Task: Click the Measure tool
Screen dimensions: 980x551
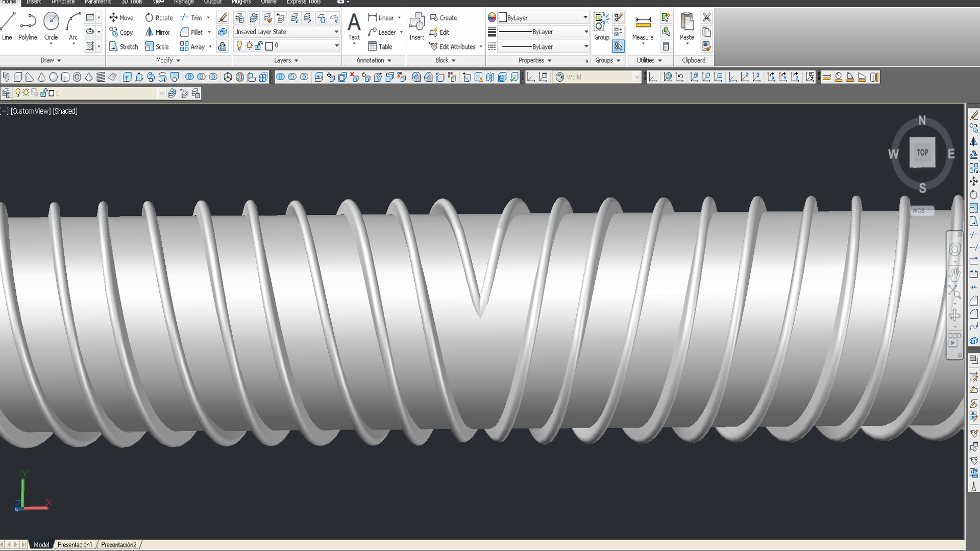Action: pyautogui.click(x=643, y=27)
